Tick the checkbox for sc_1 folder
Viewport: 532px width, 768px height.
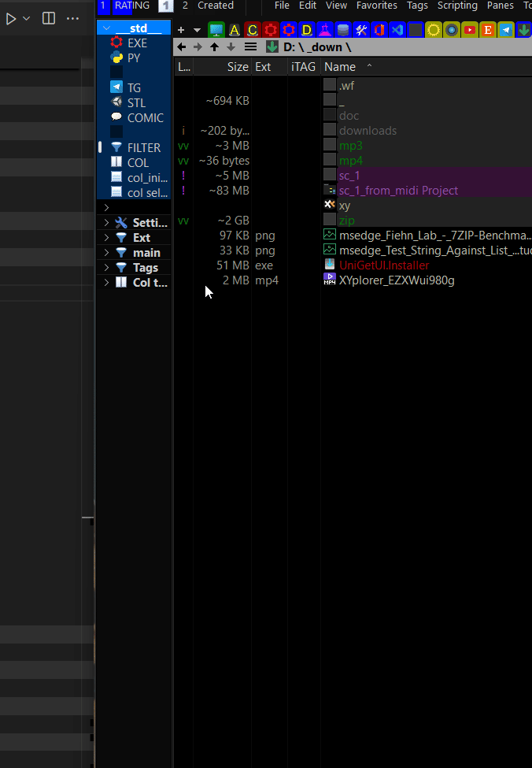330,174
